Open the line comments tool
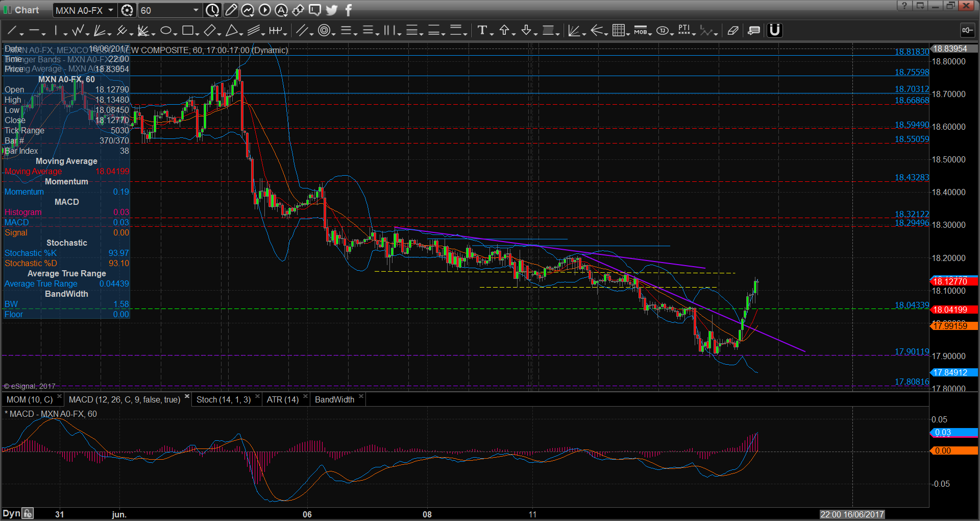The image size is (980, 521). tap(754, 31)
